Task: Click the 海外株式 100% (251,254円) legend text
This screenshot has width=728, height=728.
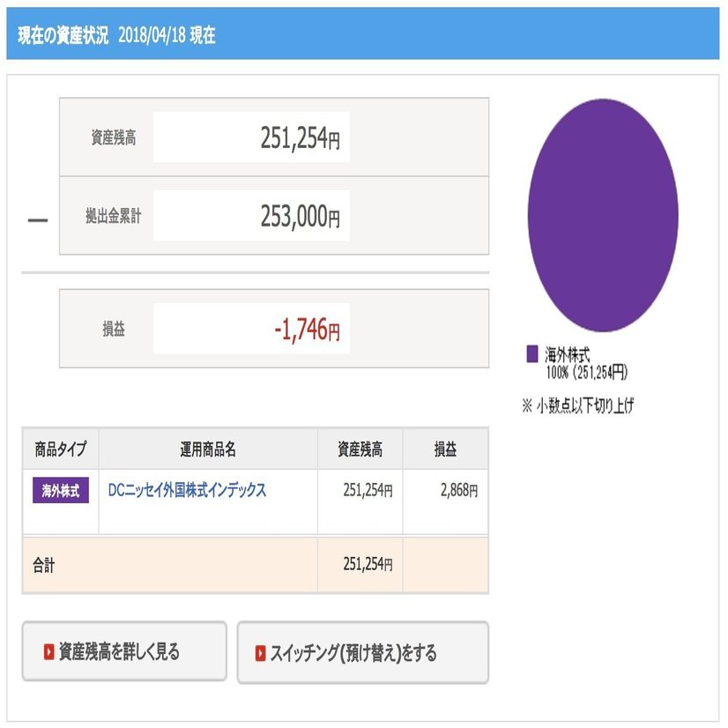Action: 586,363
